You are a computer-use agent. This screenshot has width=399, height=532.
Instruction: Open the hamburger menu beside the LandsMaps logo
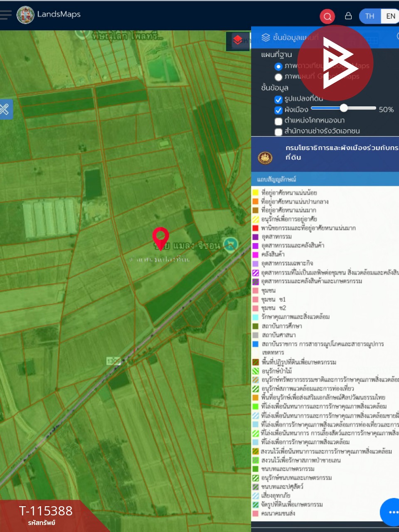point(6,15)
